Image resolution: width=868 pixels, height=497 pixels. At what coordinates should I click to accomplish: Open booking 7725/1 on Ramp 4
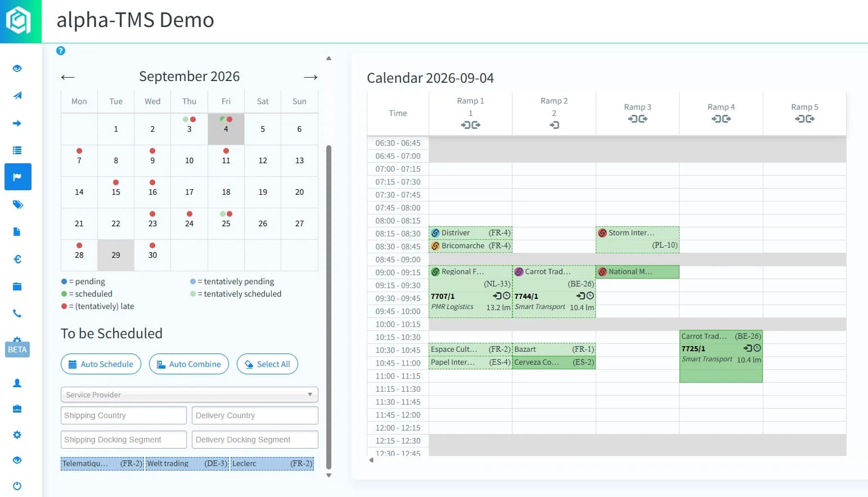(x=721, y=356)
